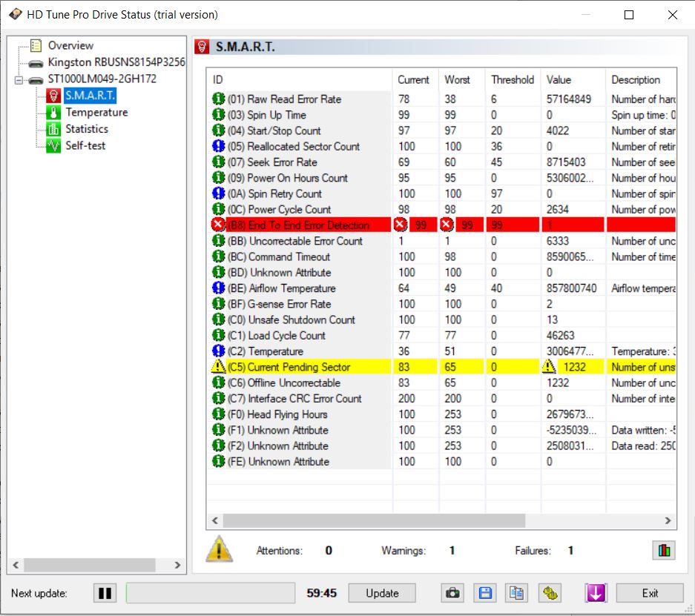Click the Update button
695x616 pixels.
click(x=382, y=593)
